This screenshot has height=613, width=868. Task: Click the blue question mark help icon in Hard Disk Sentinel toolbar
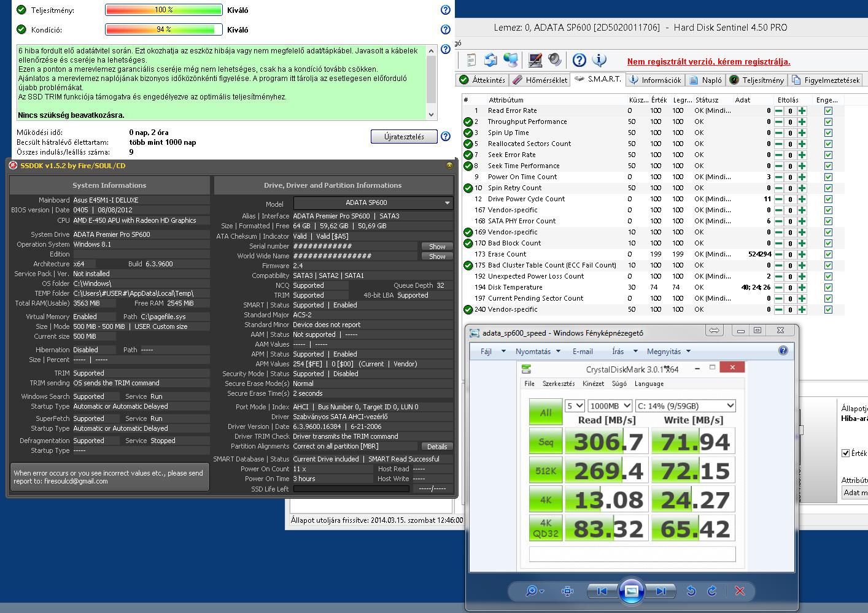coord(579,60)
